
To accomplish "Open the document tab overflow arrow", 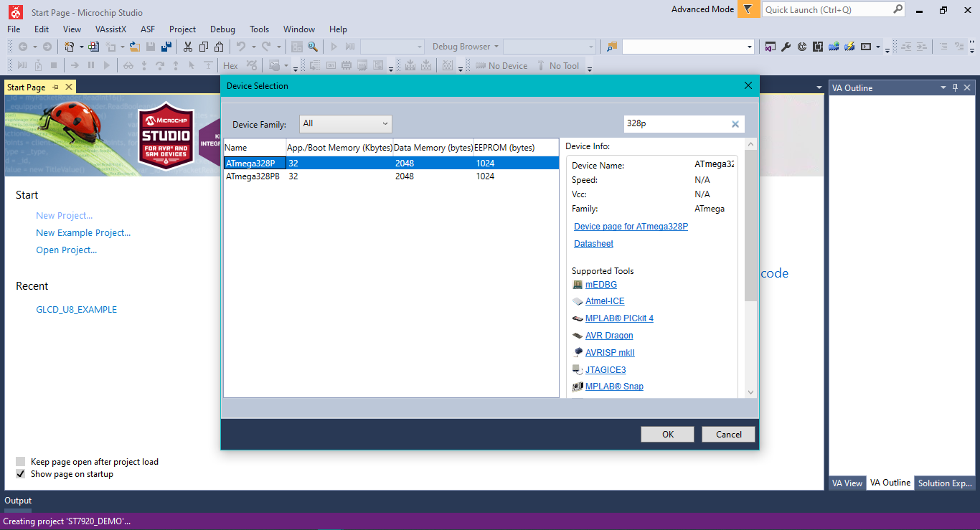I will click(819, 87).
